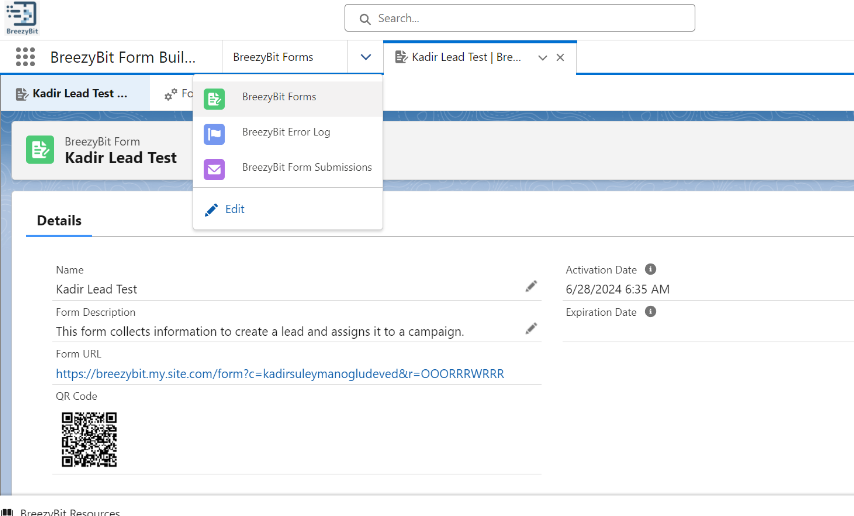Open the breezybit.my.site.com form URL link
Image resolution: width=854 pixels, height=516 pixels.
280,374
